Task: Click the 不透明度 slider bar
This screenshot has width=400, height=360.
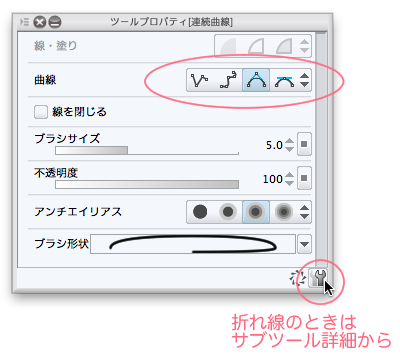Action: [147, 184]
